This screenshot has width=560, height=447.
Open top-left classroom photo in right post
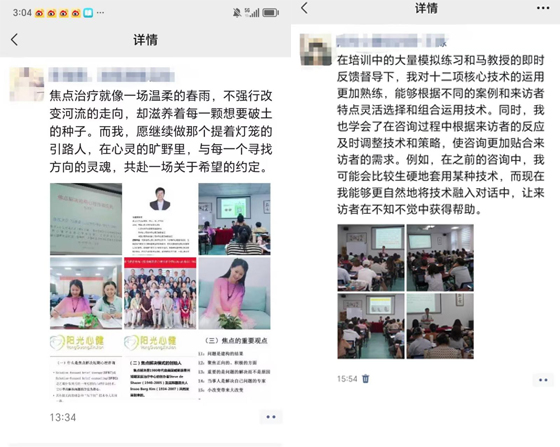pos(371,257)
